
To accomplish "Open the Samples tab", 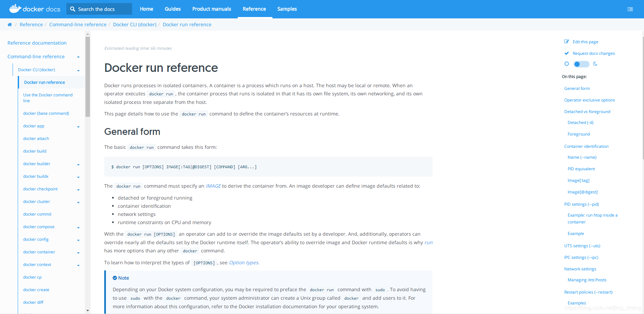I will click(x=287, y=9).
